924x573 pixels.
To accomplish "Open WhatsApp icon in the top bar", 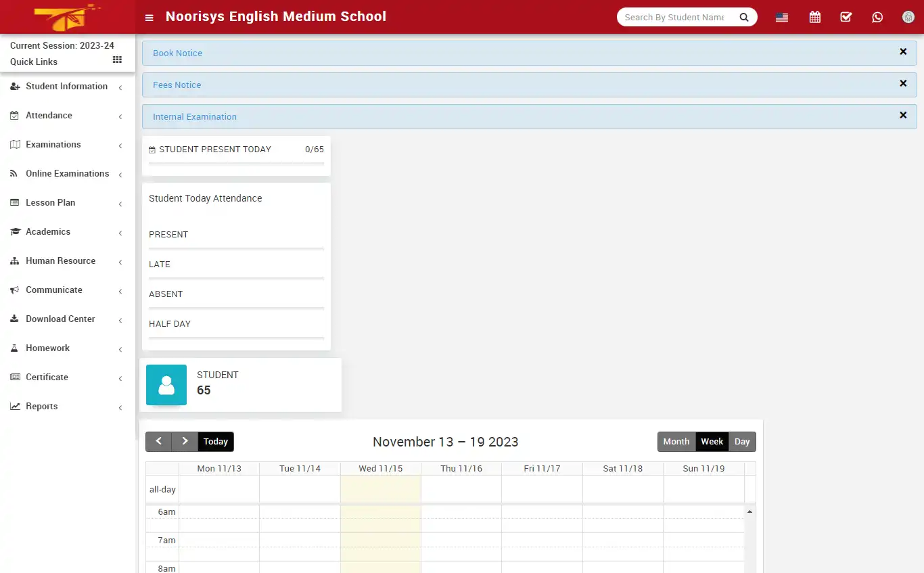I will pyautogui.click(x=877, y=16).
